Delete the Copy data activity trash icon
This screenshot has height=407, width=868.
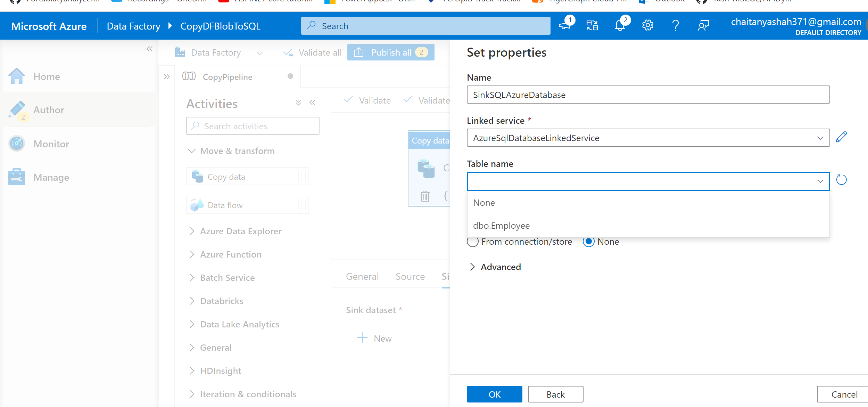[x=425, y=196]
